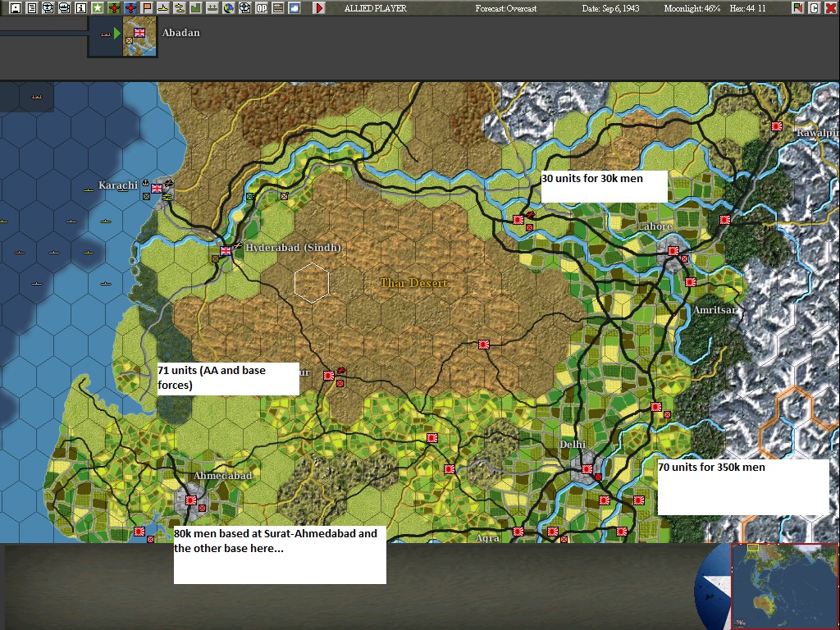The width and height of the screenshot is (840, 630).
Task: Click the 'Hex: 44 11' coordinates text
Action: [x=747, y=8]
